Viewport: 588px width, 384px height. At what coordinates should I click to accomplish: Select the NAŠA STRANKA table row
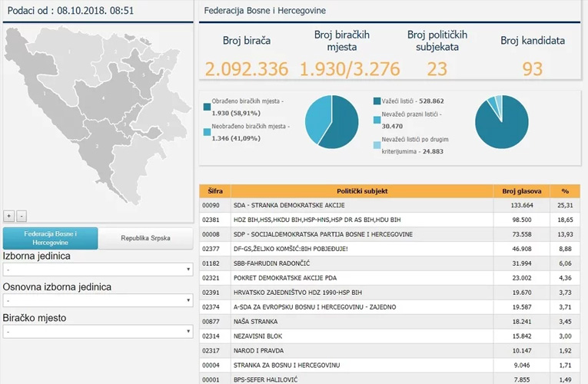pos(390,322)
